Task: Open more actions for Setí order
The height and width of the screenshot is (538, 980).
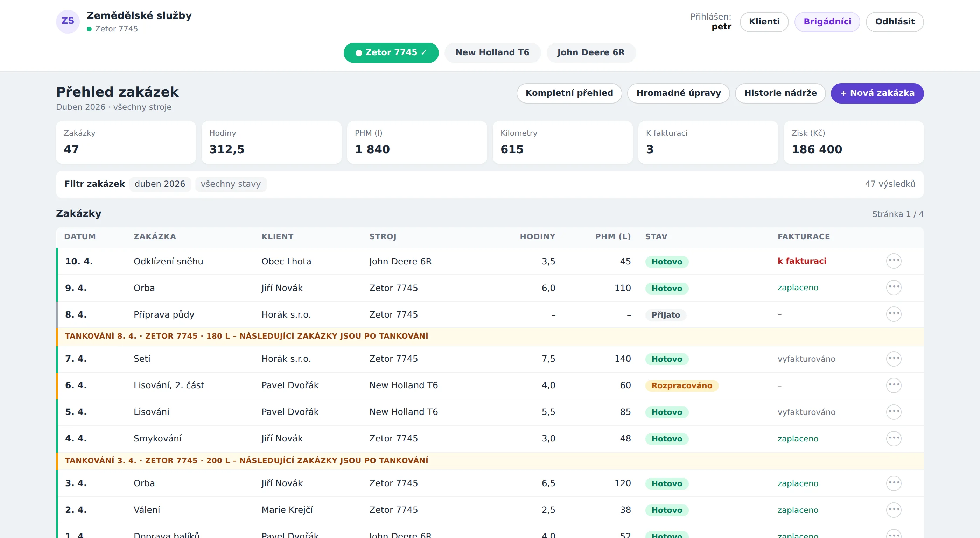Action: (894, 359)
